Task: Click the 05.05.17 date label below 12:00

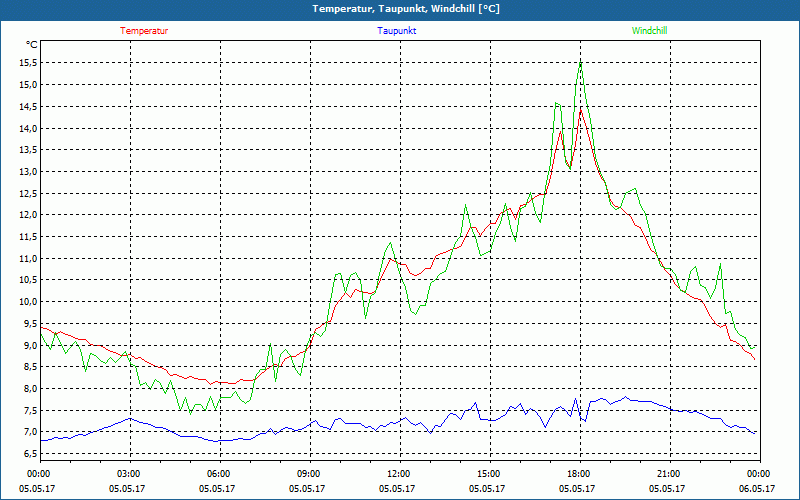Action: point(397,488)
